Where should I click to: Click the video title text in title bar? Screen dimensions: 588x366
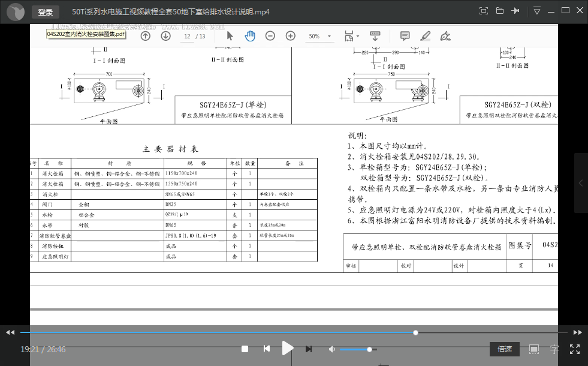tap(171, 12)
